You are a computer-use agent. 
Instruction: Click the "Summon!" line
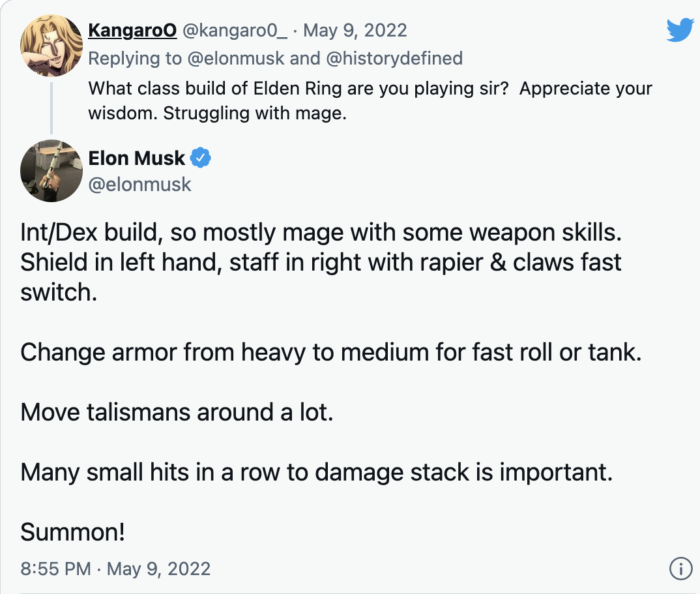tap(72, 532)
